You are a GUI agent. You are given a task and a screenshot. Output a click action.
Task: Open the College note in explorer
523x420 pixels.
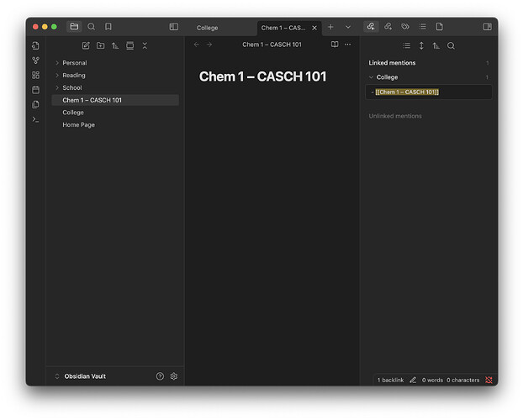click(115, 113)
